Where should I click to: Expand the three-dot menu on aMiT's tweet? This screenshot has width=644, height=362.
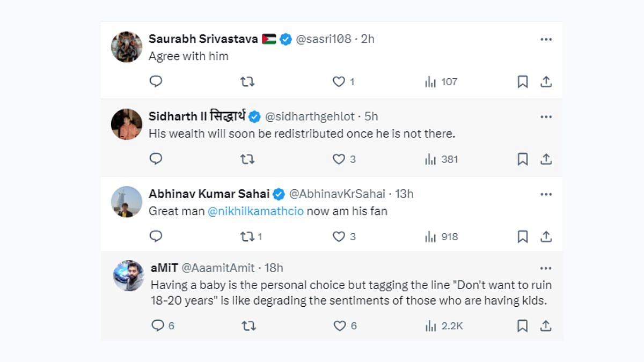(x=546, y=268)
